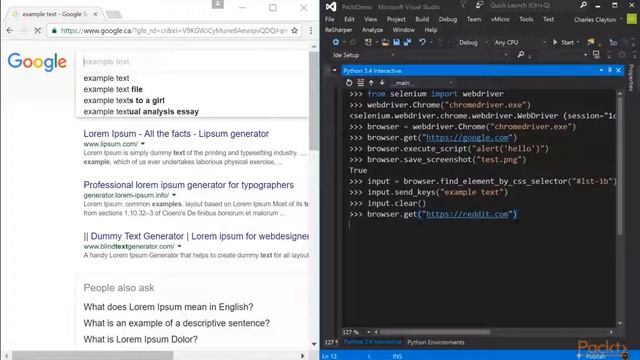640x360 pixels.
Task: Click the Open File folder icon in Visual Studio
Action: click(385, 42)
